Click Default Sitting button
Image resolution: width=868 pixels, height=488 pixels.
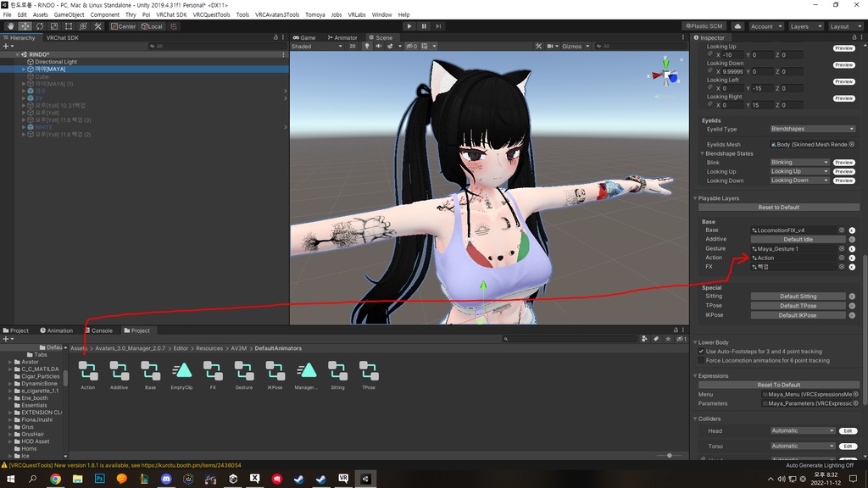pos(798,297)
